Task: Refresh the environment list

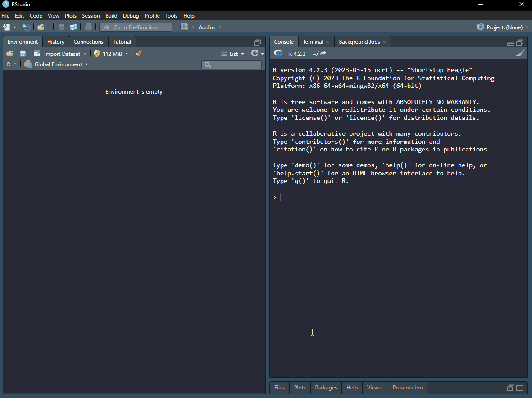Action: pyautogui.click(x=255, y=54)
